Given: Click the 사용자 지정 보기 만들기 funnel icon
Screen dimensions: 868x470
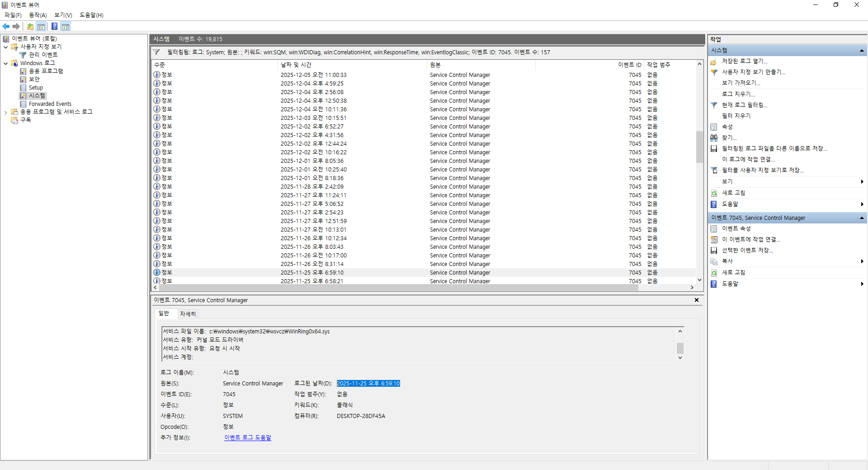Looking at the screenshot, I should (714, 72).
